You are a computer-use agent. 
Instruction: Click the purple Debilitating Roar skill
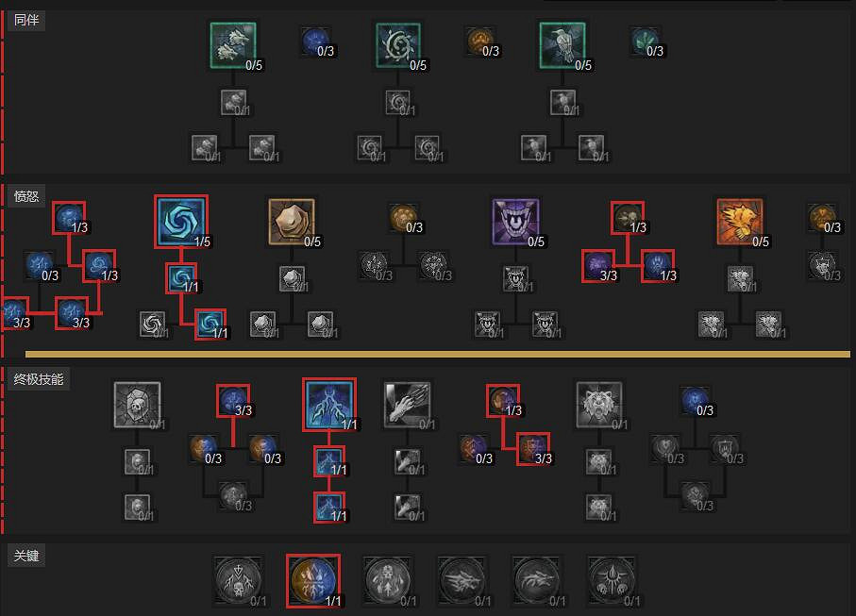(x=515, y=222)
